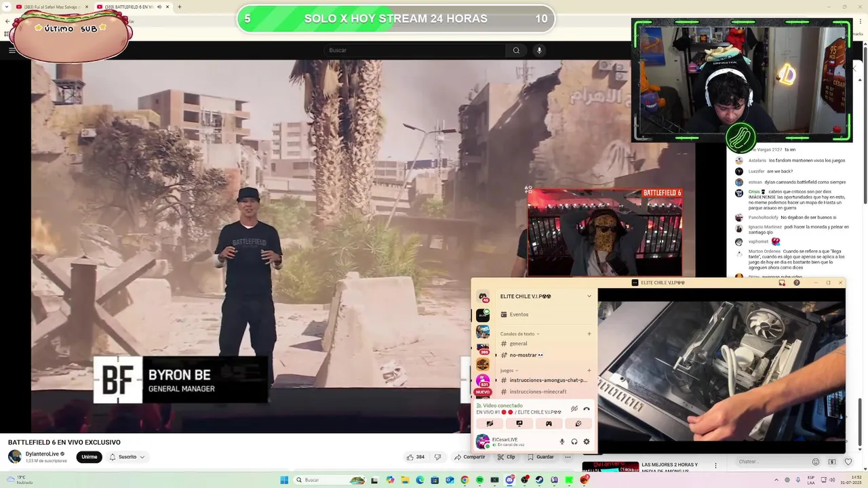Like the video with 384 likes

415,457
